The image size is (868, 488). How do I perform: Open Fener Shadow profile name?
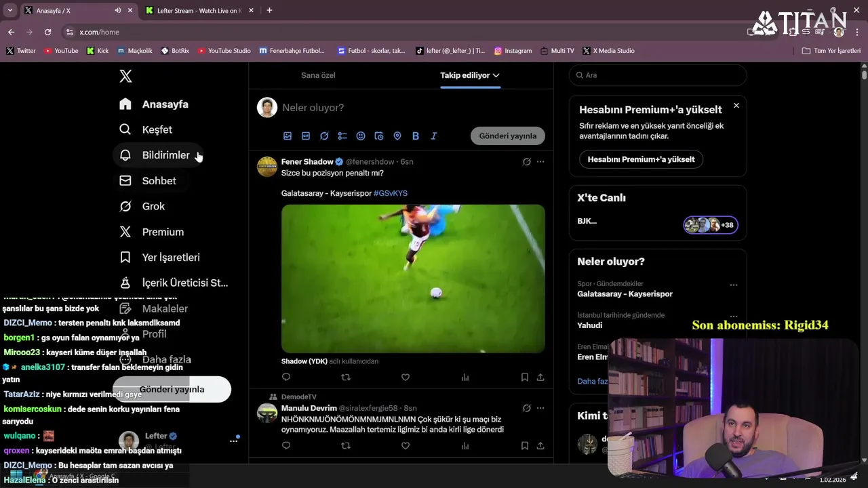307,162
